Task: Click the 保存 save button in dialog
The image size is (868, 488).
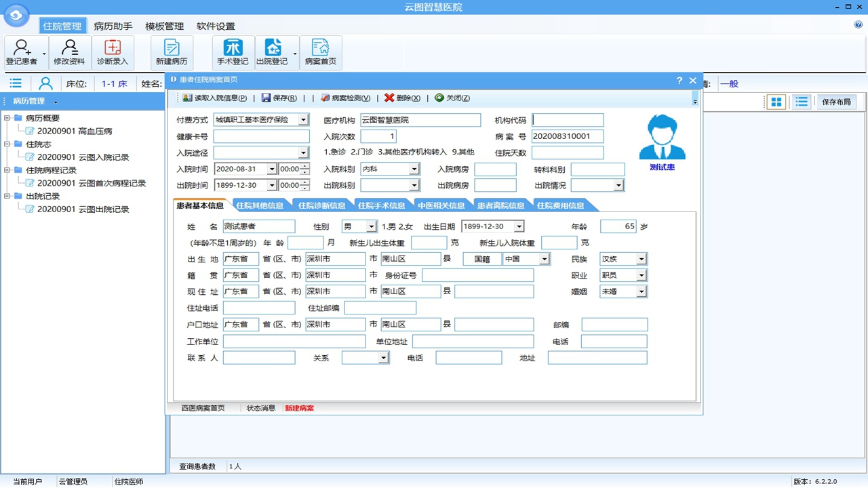Action: pos(279,98)
